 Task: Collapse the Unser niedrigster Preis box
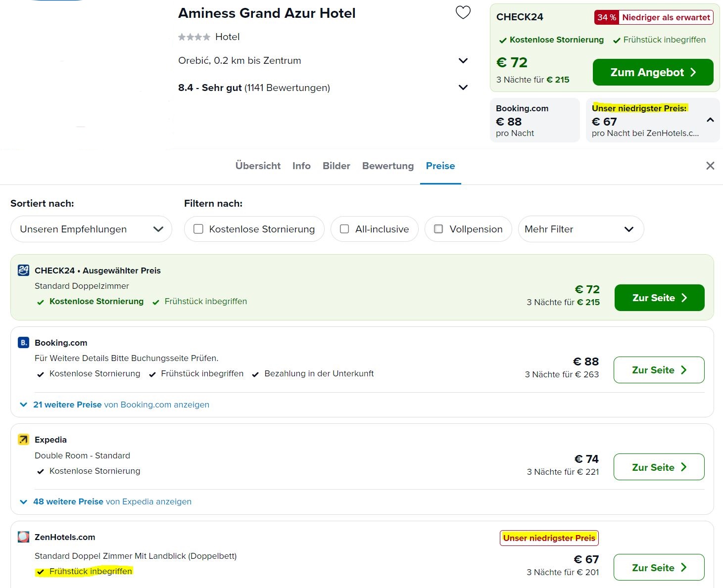(710, 120)
